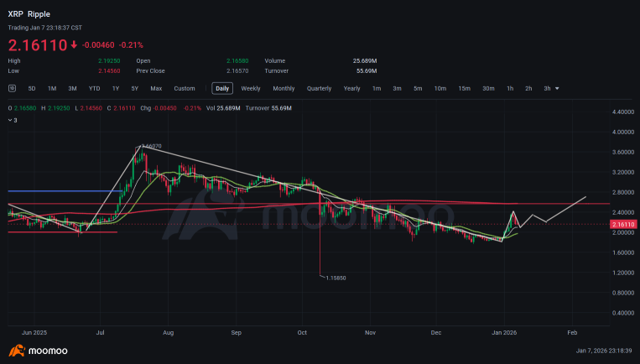Select the Daily interval tab

(x=222, y=89)
